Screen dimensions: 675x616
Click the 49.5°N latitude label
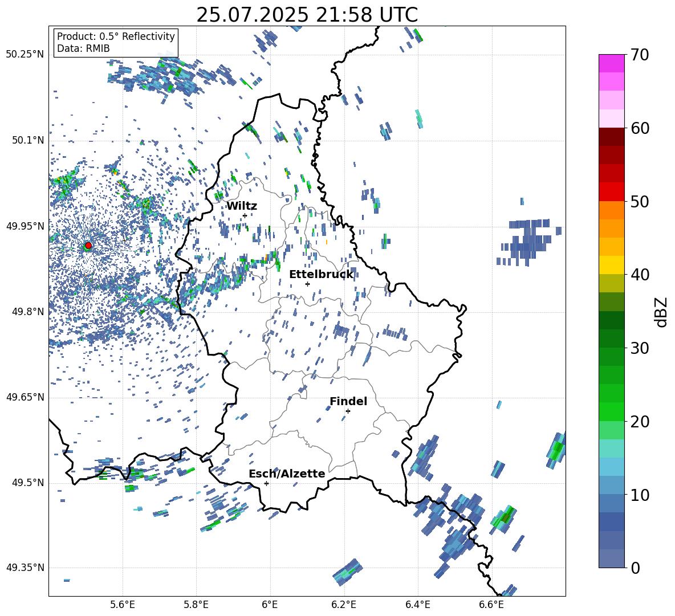[x=27, y=483]
